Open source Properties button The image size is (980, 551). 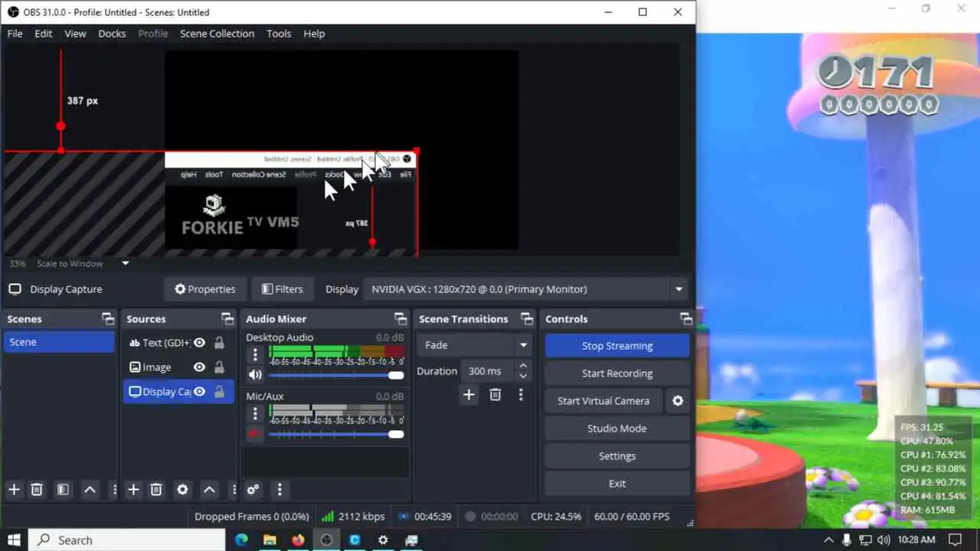click(x=205, y=289)
